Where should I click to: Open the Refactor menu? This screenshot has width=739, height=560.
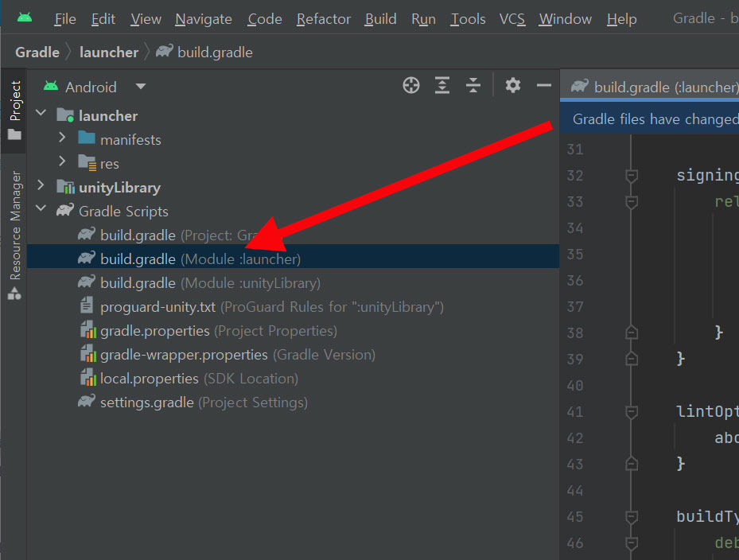(324, 19)
